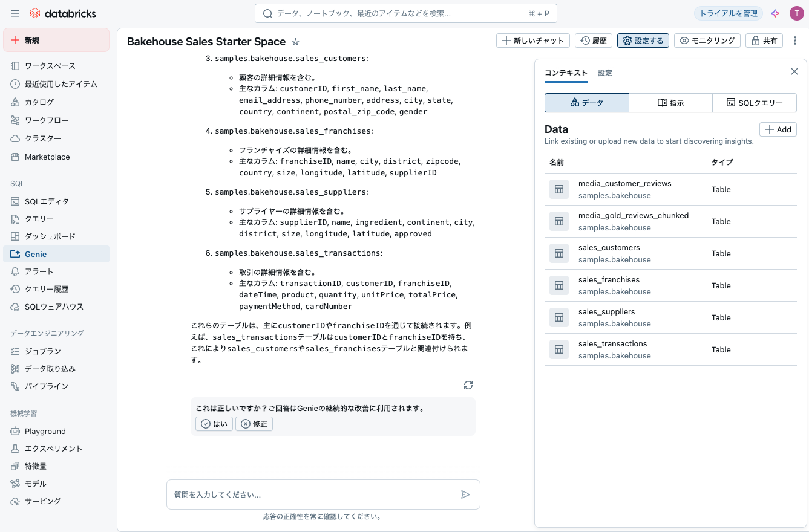809x532 pixels.
Task: Switch to the 指示 tab
Action: pyautogui.click(x=670, y=102)
